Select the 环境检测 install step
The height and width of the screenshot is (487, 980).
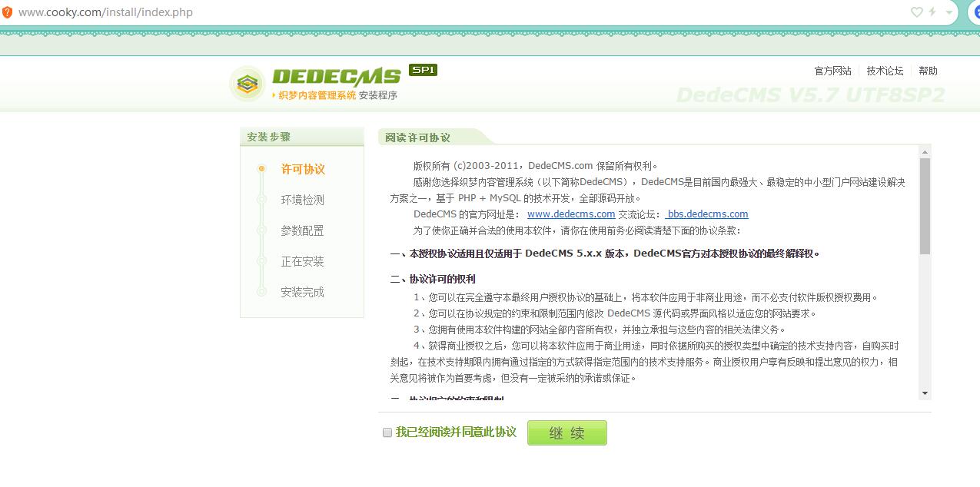[x=303, y=200]
